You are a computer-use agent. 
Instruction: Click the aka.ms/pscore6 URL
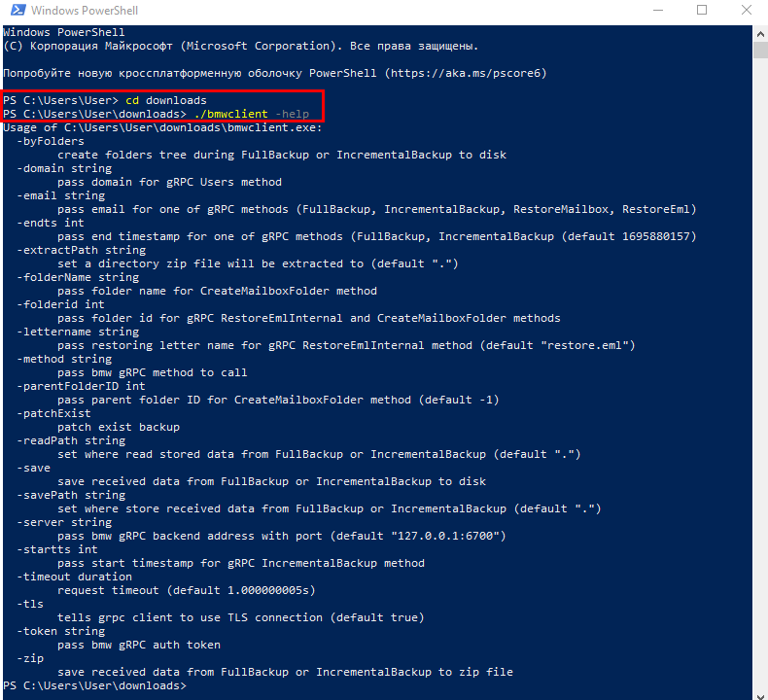(x=469, y=73)
